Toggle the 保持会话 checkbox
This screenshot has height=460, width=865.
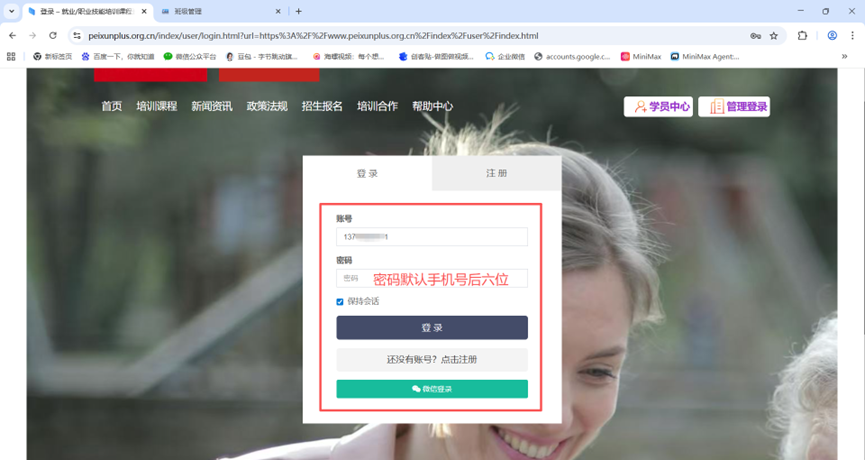tap(340, 301)
